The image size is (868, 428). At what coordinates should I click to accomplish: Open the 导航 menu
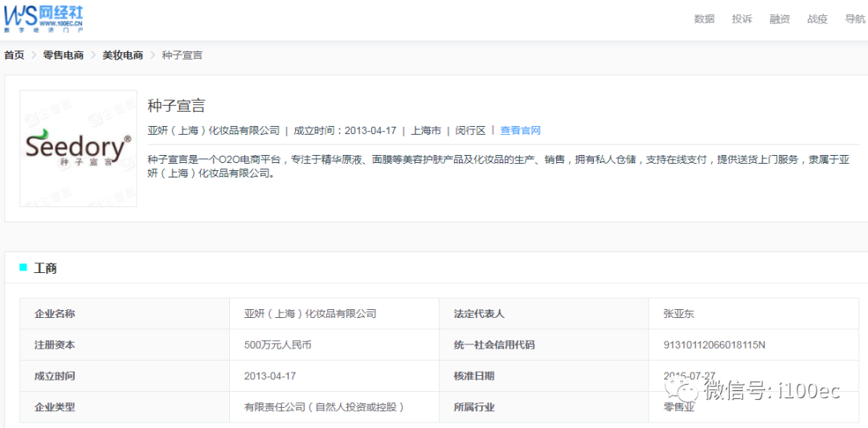click(x=854, y=18)
